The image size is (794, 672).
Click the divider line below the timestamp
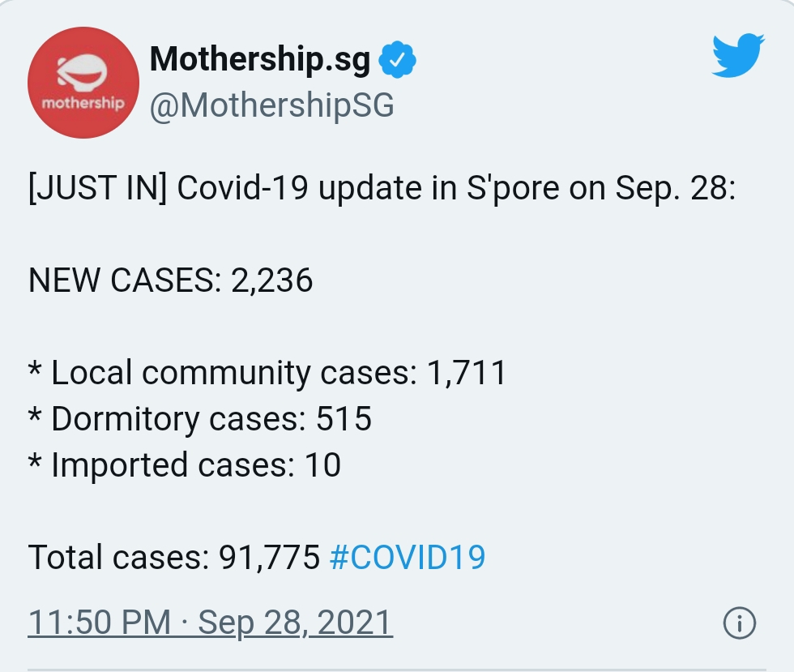pyautogui.click(x=397, y=670)
